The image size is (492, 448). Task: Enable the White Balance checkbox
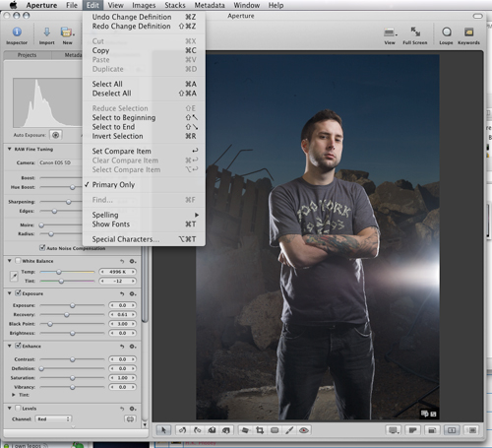point(19,261)
